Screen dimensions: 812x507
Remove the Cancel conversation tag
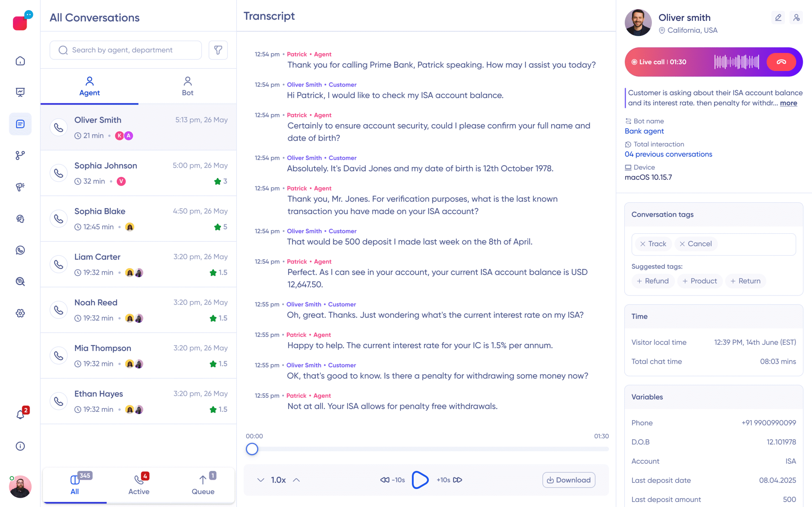[x=682, y=244]
